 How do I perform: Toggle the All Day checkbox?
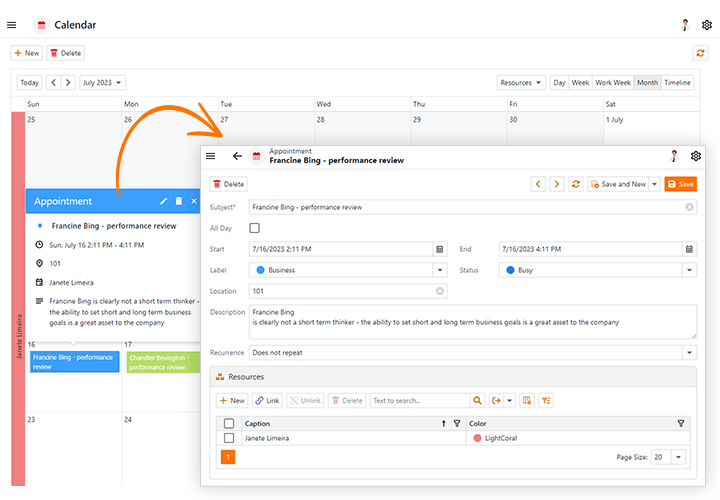[254, 228]
